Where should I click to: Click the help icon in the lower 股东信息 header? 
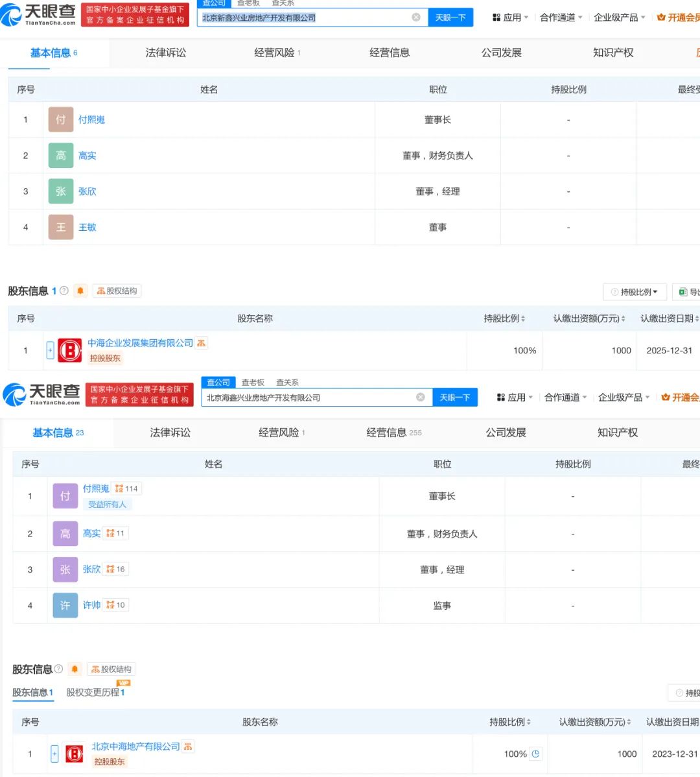coord(58,669)
